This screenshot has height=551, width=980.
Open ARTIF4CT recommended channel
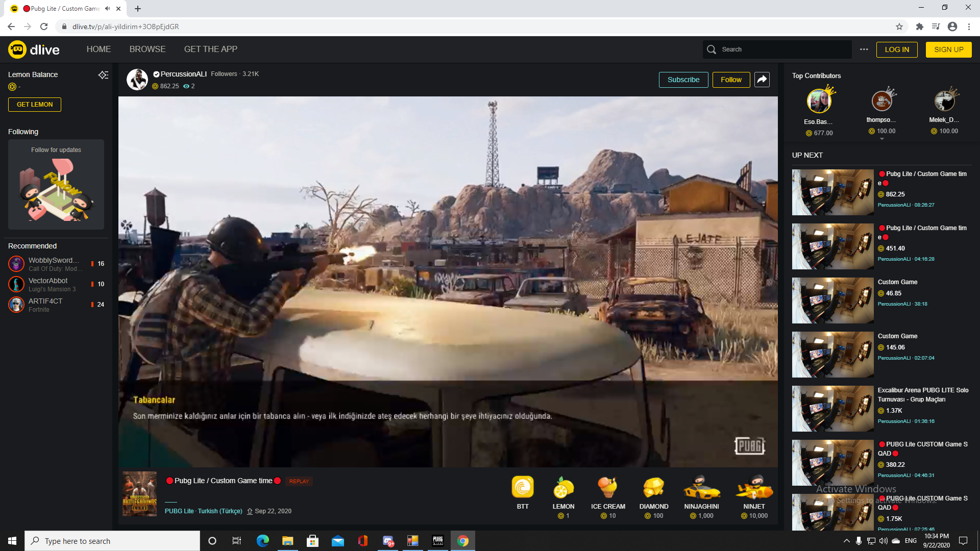(x=56, y=305)
